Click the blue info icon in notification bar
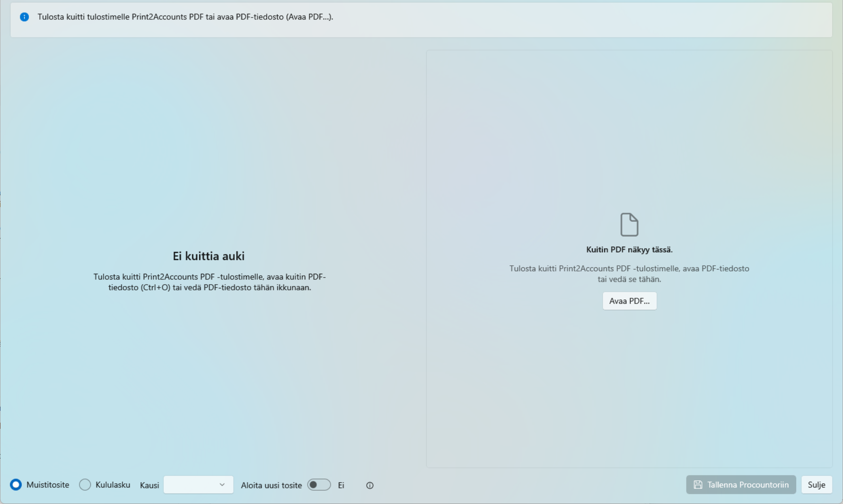The height and width of the screenshot is (504, 843). pyautogui.click(x=25, y=17)
